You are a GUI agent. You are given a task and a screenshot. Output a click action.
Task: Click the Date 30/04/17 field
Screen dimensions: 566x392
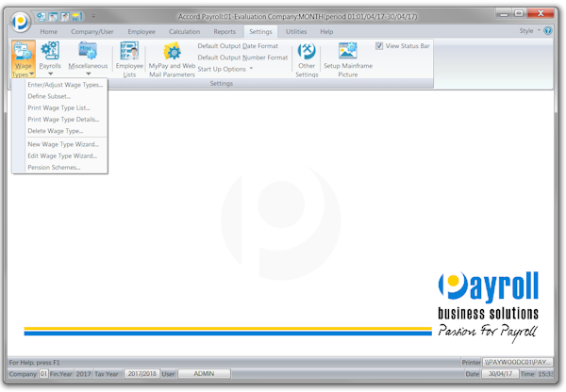tap(500, 374)
